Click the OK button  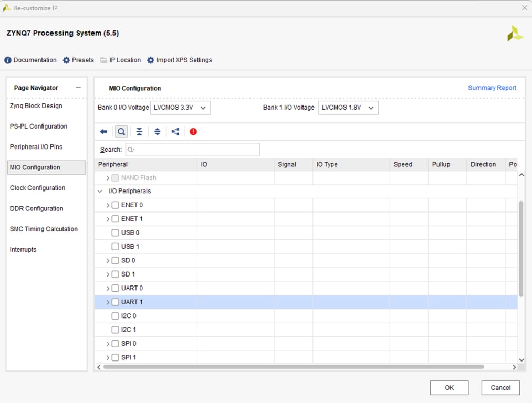pos(449,387)
